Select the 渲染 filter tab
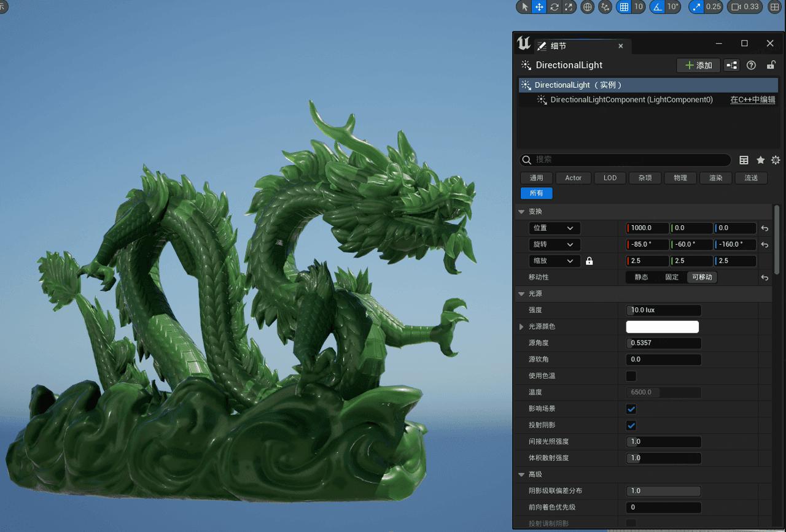This screenshot has height=532, width=786. [x=715, y=178]
